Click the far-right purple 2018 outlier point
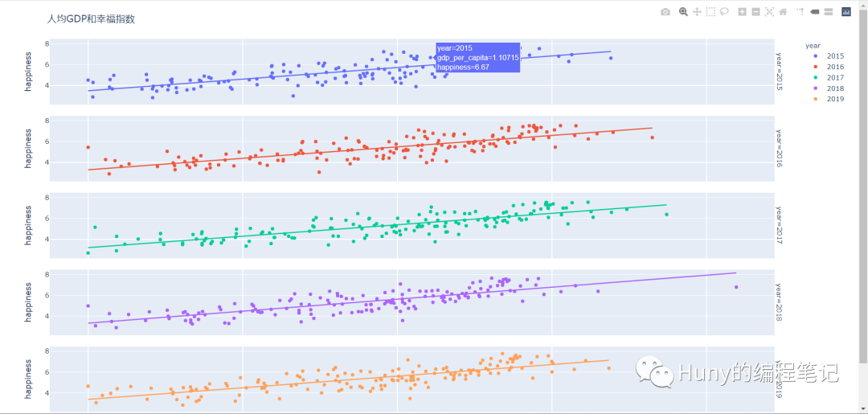This screenshot has height=414, width=868. point(736,287)
